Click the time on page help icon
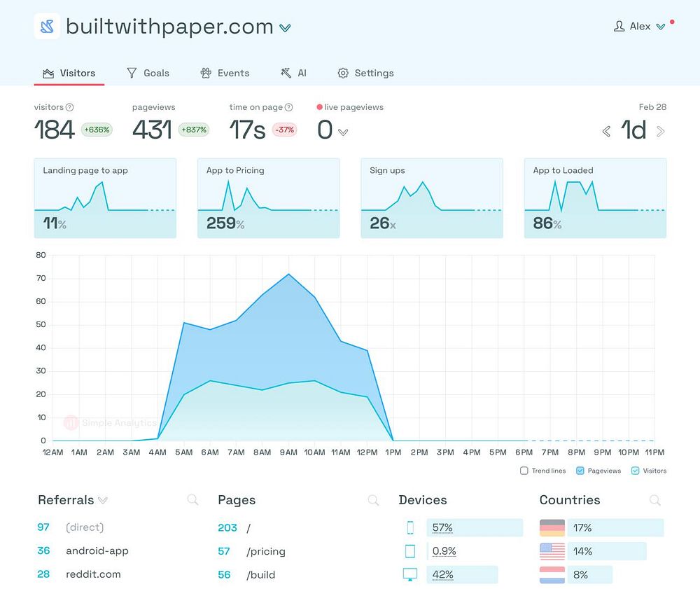 289,107
